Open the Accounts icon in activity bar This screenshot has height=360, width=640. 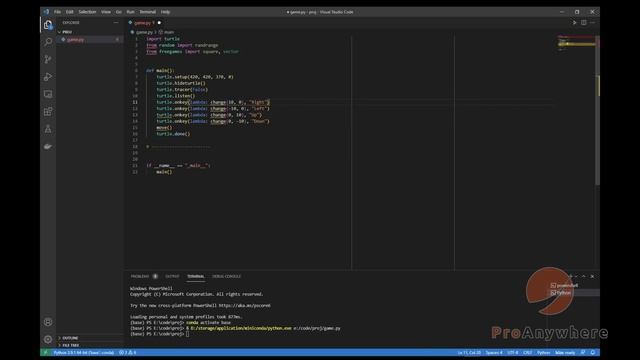[x=48, y=322]
